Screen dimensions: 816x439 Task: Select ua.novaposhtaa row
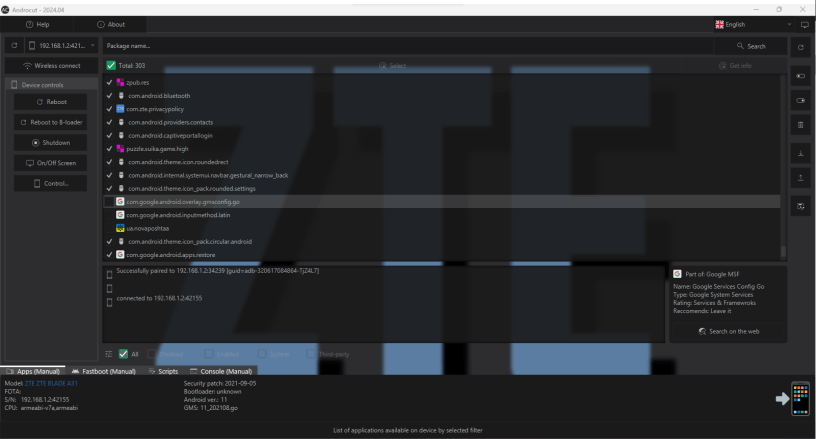click(441, 228)
